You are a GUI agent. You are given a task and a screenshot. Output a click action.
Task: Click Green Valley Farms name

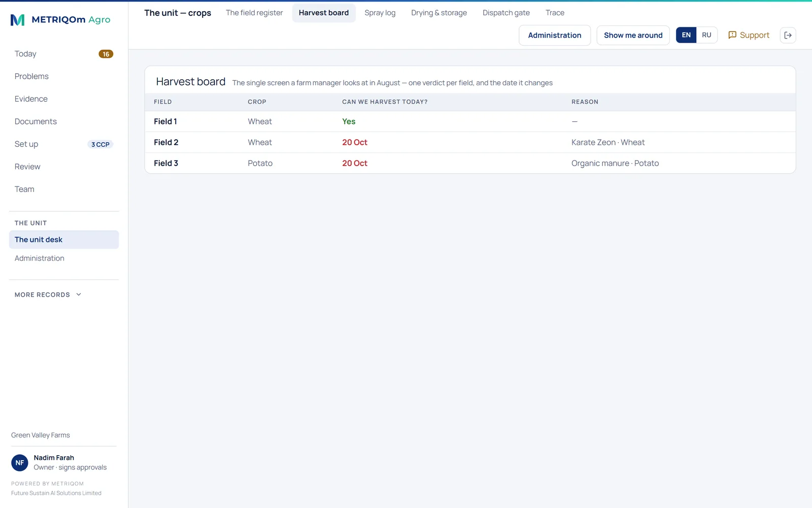41,435
